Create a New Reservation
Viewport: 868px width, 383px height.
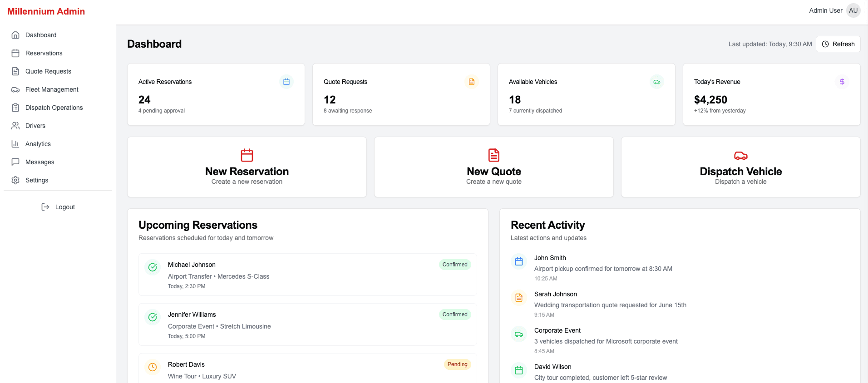247,167
